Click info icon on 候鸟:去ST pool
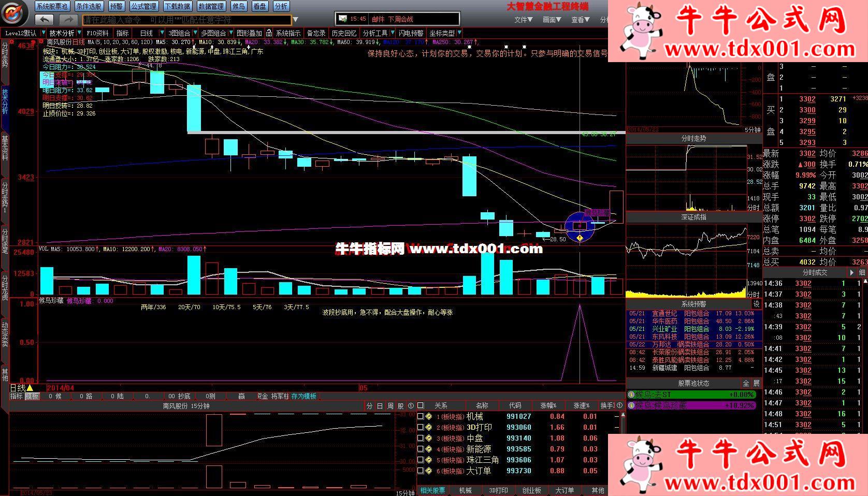Viewport: 868px width, 496px height. click(x=631, y=395)
